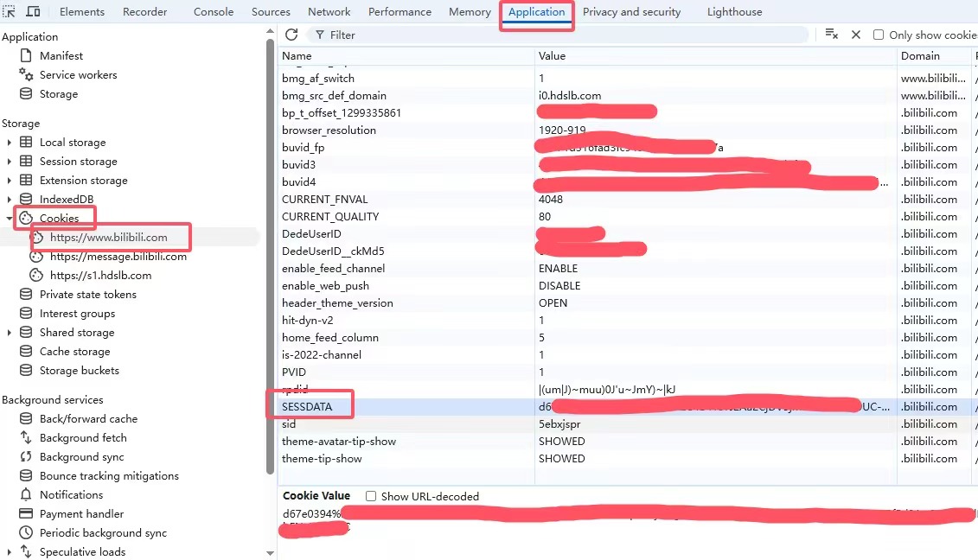Open Payment handler background service
The height and width of the screenshot is (560, 978).
(x=81, y=513)
